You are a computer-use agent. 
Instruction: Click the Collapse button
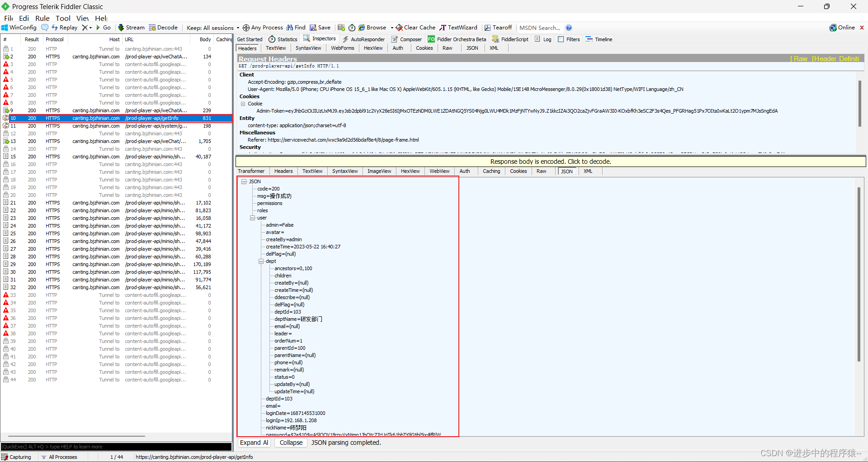(291, 443)
